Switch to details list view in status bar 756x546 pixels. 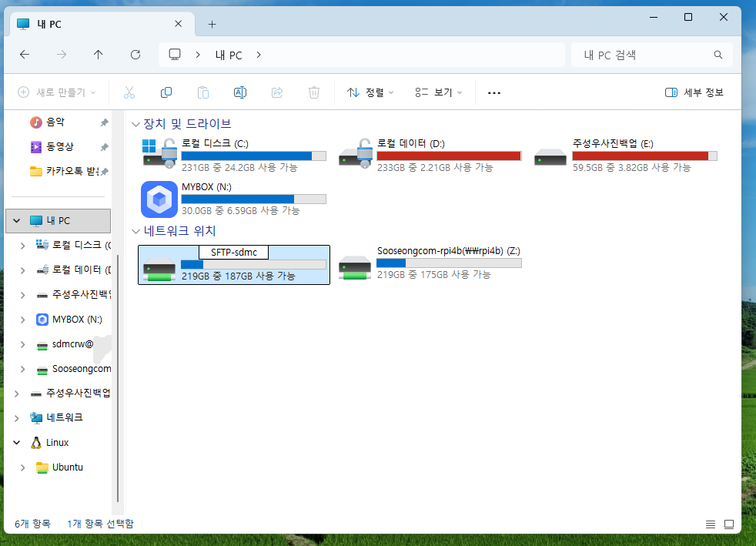[x=711, y=524]
